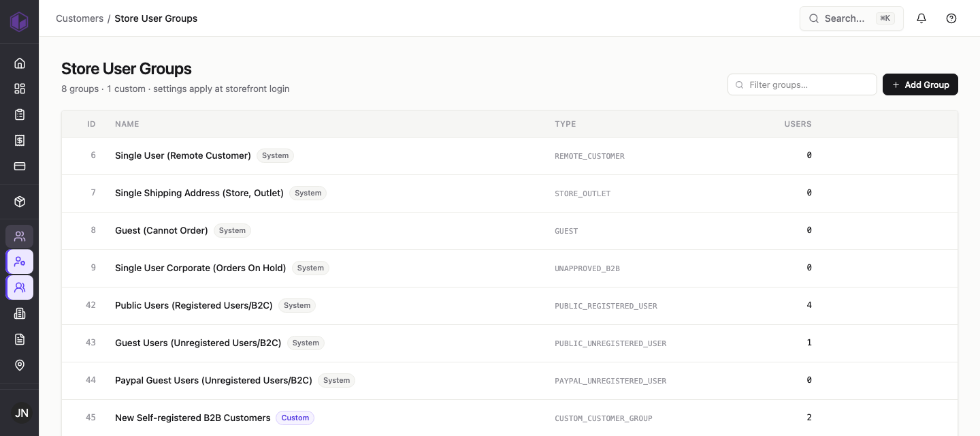Open the package box icon in sidebar
The height and width of the screenshot is (436, 980).
click(20, 202)
